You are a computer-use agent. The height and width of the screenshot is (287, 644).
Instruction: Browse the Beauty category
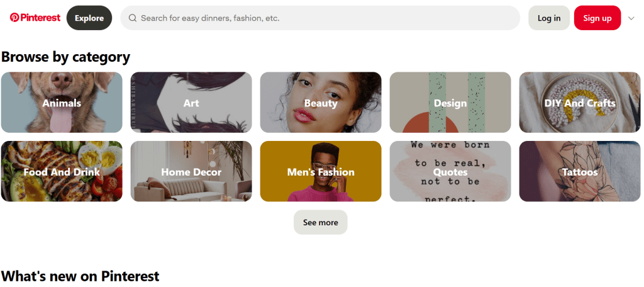click(x=321, y=103)
